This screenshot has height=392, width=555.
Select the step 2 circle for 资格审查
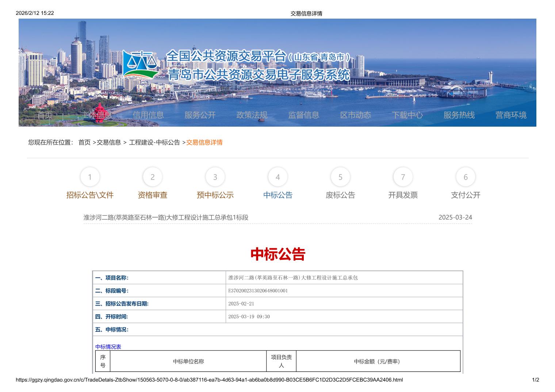click(x=153, y=177)
